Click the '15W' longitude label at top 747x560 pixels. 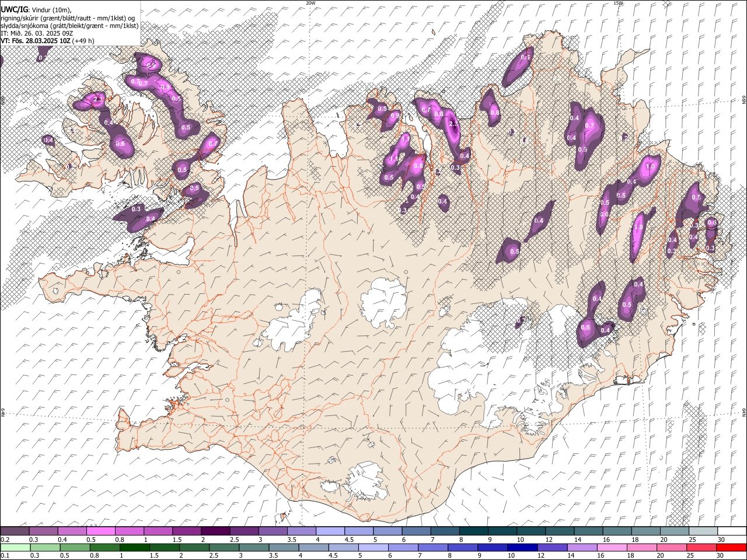618,3
